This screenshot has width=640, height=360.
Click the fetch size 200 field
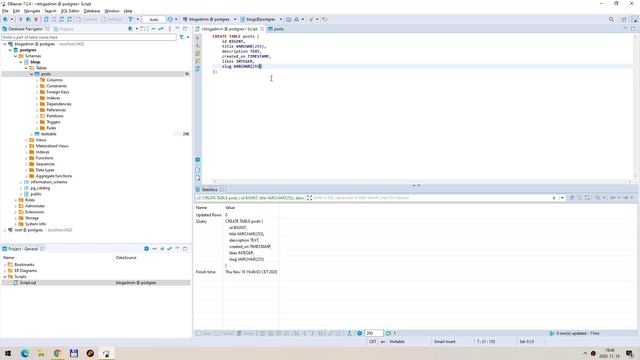point(373,333)
